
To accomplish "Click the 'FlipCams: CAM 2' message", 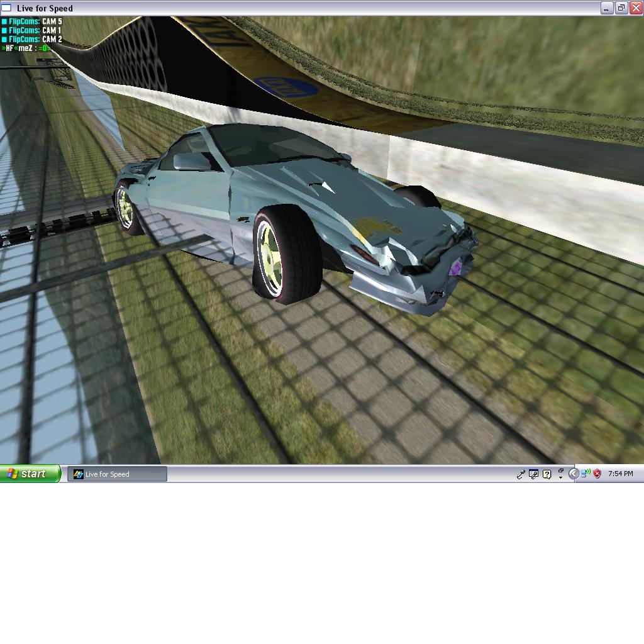I will click(31, 40).
